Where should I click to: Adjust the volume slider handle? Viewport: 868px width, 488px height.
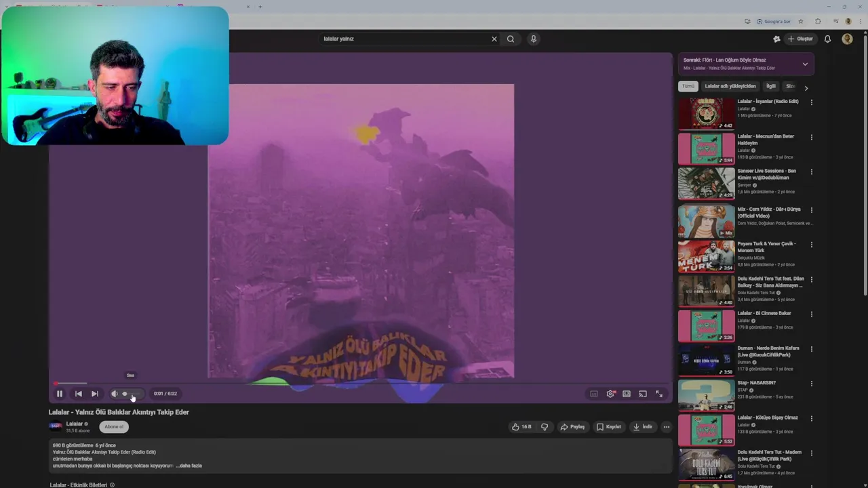tap(125, 394)
